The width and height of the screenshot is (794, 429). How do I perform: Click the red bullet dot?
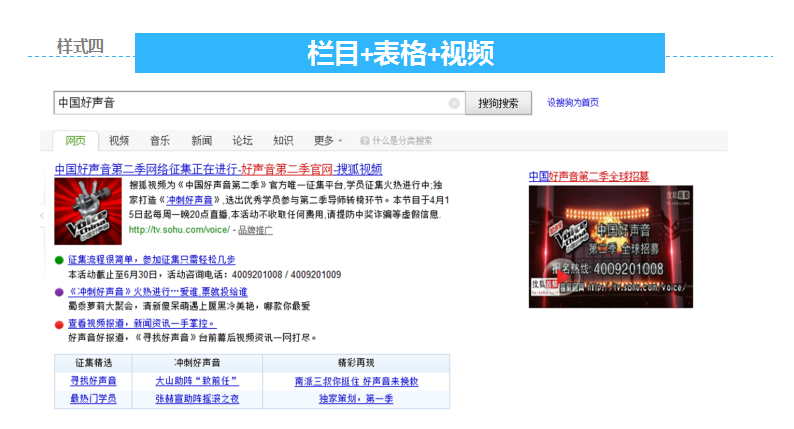[x=59, y=325]
